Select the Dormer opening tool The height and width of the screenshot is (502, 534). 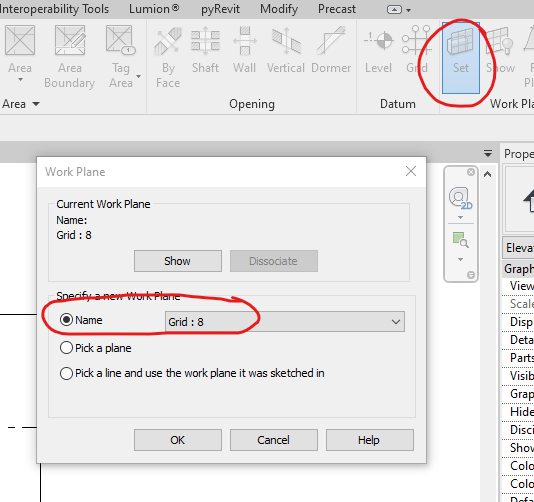click(331, 50)
